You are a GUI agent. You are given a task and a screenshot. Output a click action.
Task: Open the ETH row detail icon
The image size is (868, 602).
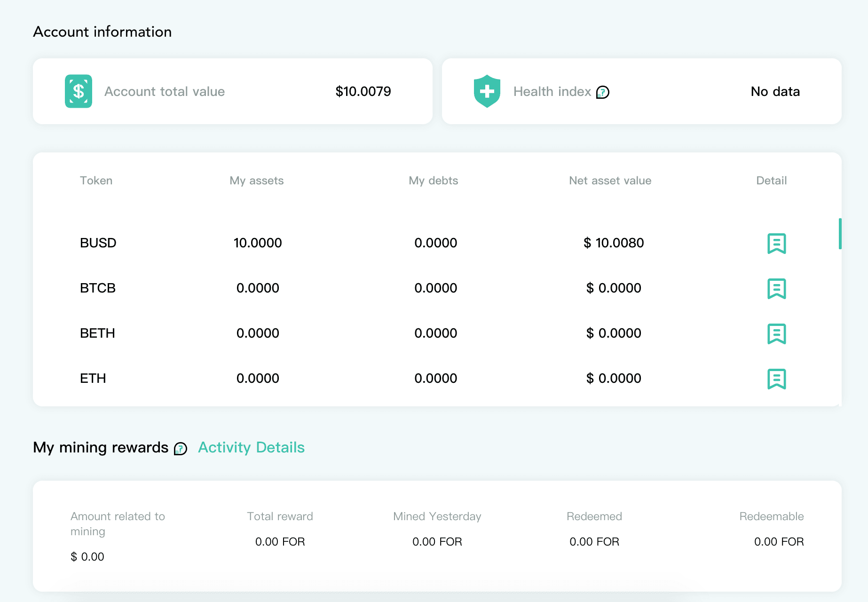pyautogui.click(x=776, y=379)
